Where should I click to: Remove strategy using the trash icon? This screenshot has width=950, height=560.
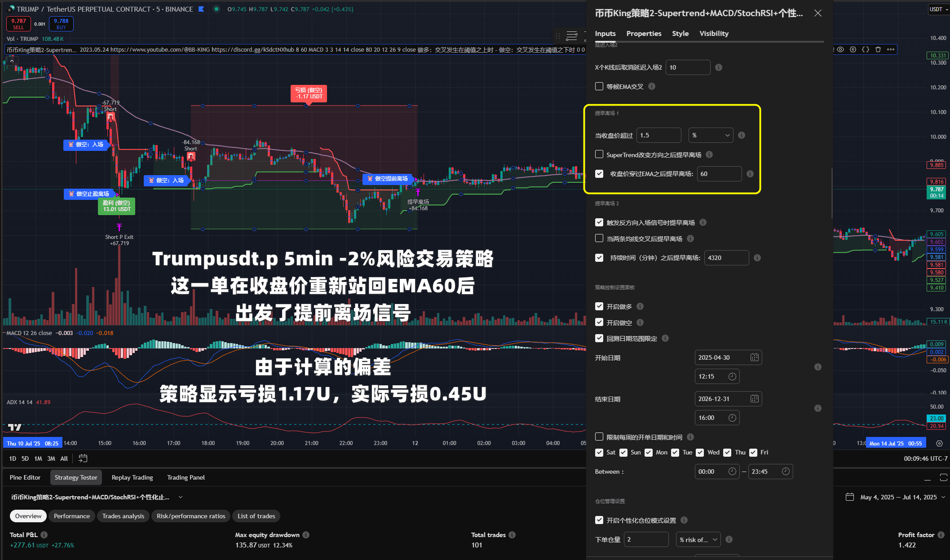coord(878,49)
